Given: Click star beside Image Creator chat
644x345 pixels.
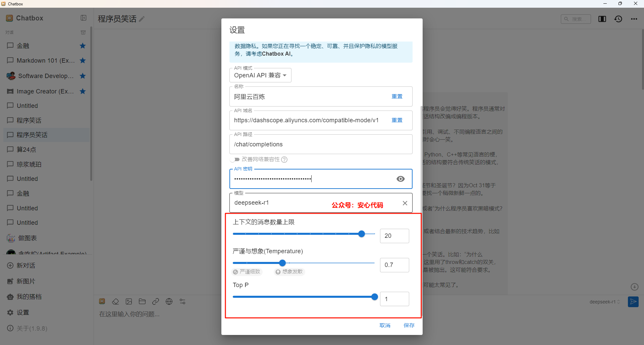Looking at the screenshot, I should click(83, 91).
